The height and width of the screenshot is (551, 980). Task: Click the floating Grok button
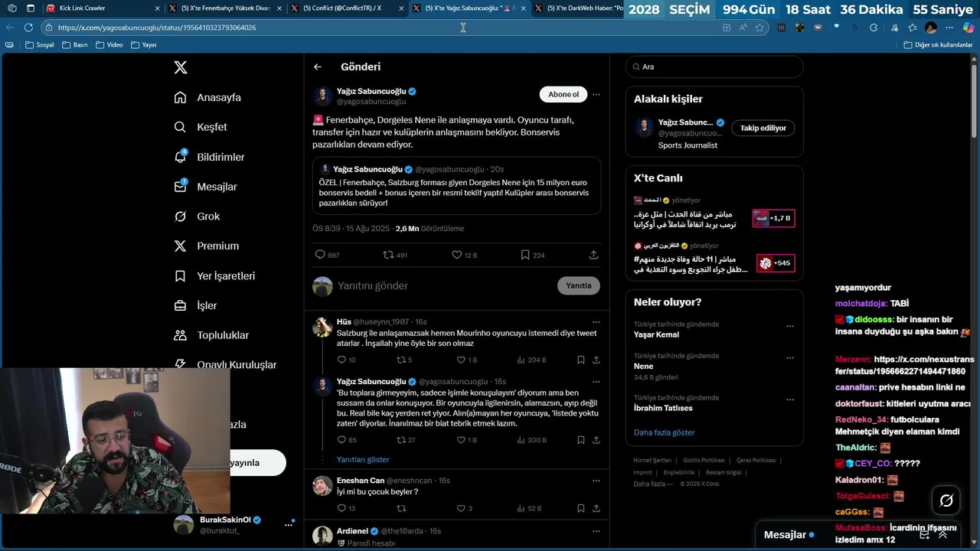pos(946,500)
